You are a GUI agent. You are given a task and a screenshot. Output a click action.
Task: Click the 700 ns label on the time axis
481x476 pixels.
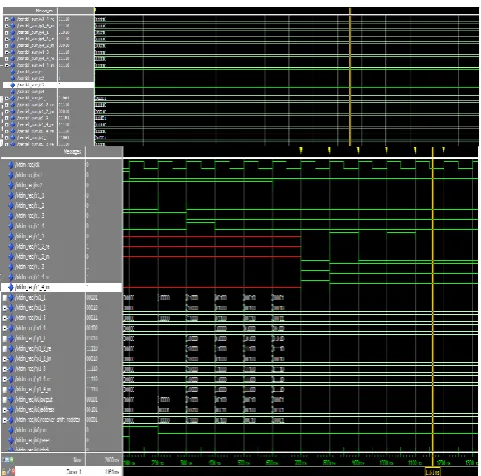[301, 463]
